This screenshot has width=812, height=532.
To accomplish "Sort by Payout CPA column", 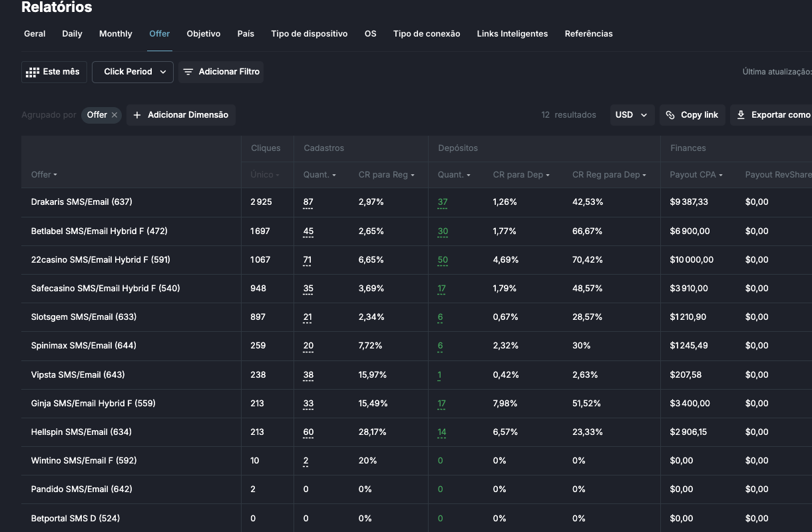I will coord(696,175).
